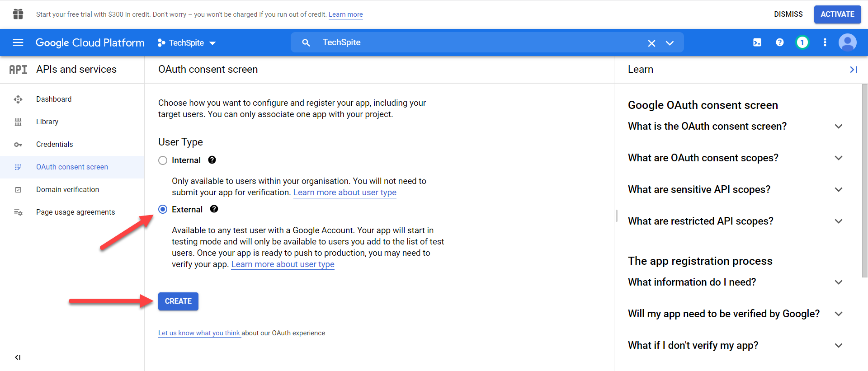The width and height of the screenshot is (868, 371).
Task: Open the three-dot settings menu
Action: tap(825, 42)
